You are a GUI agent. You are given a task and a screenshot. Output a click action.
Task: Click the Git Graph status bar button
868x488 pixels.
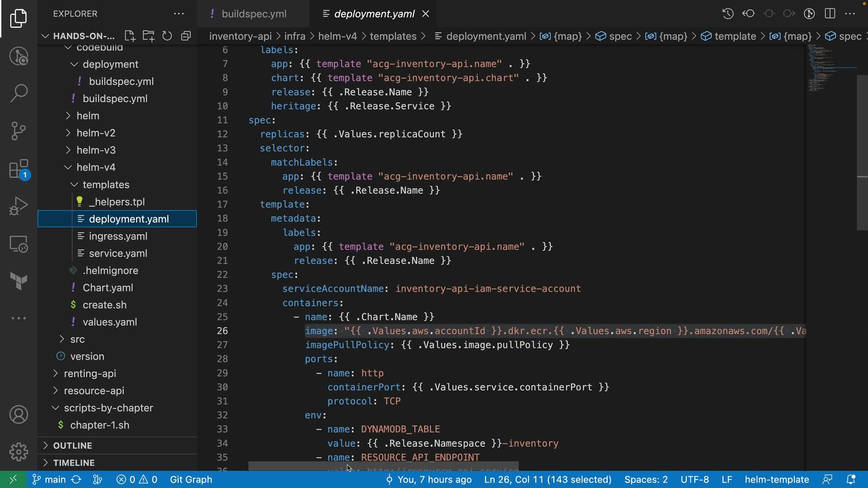coord(191,479)
